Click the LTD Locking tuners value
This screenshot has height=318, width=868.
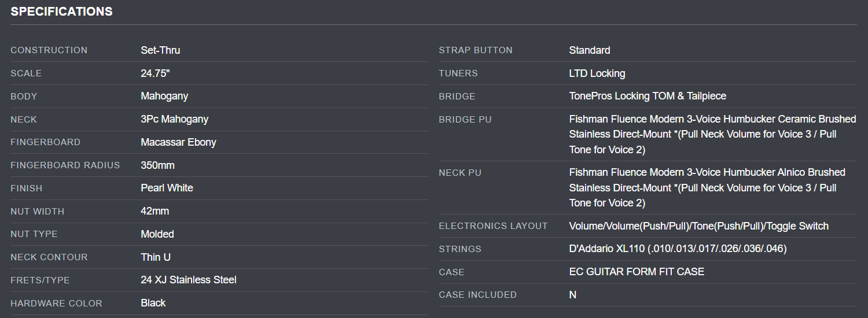point(597,73)
